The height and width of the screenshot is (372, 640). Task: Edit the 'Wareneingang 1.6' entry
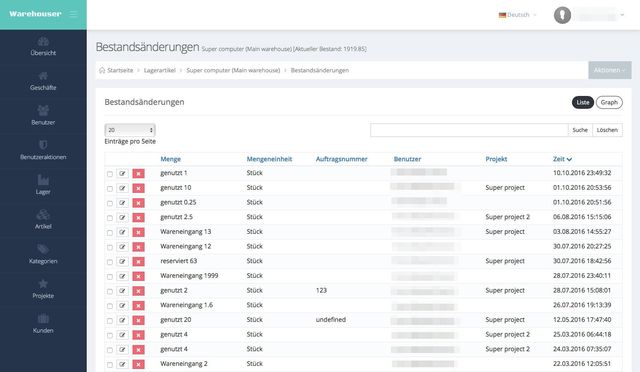tap(122, 306)
